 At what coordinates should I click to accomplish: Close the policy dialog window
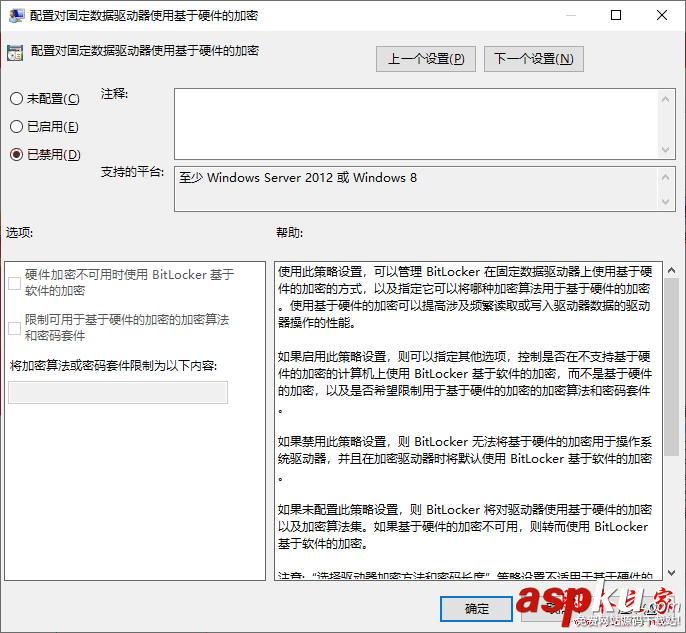tap(662, 15)
